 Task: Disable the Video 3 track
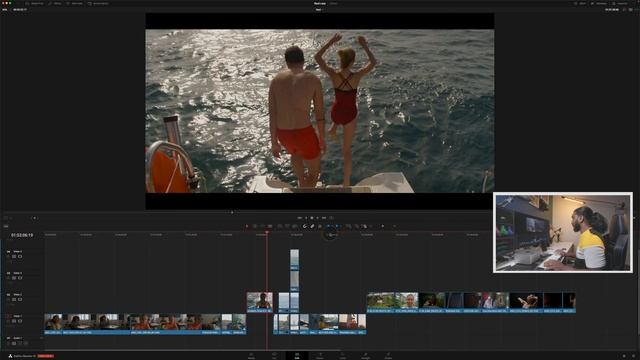tap(20, 278)
